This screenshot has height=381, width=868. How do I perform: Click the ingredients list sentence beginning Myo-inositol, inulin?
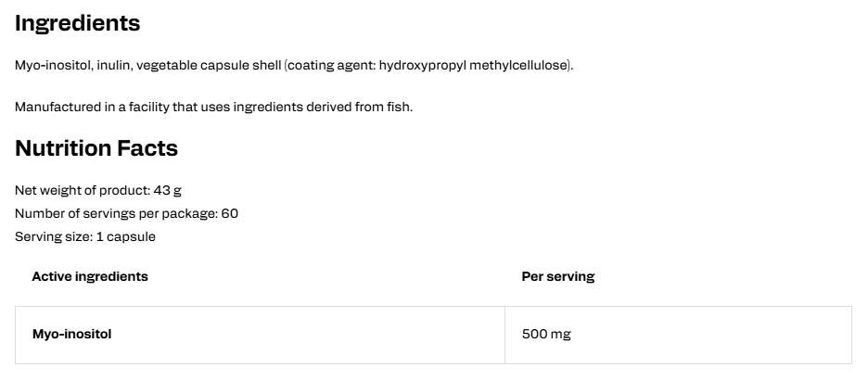coord(294,65)
